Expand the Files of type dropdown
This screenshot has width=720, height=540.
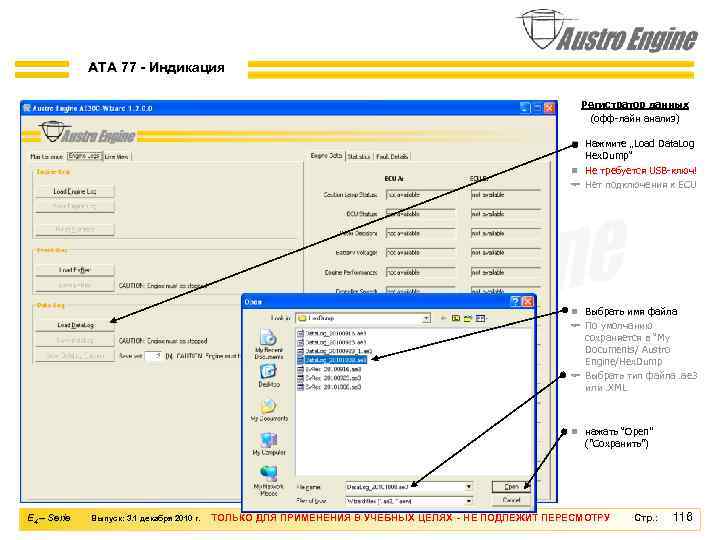(468, 501)
